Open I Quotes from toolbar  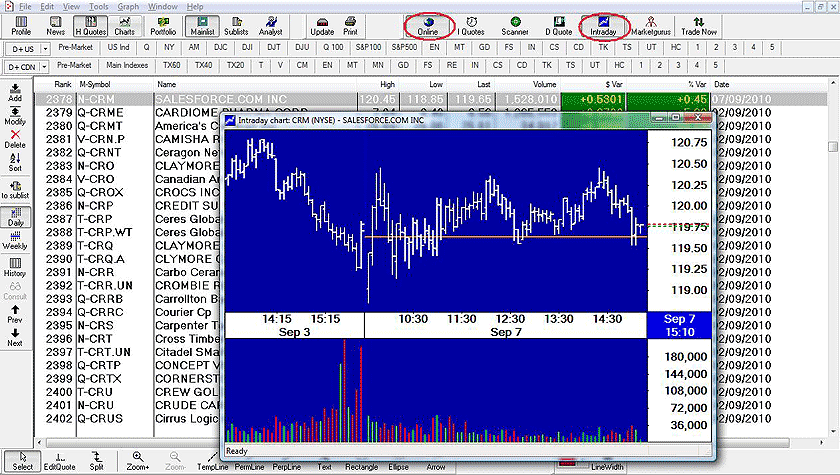[471, 26]
